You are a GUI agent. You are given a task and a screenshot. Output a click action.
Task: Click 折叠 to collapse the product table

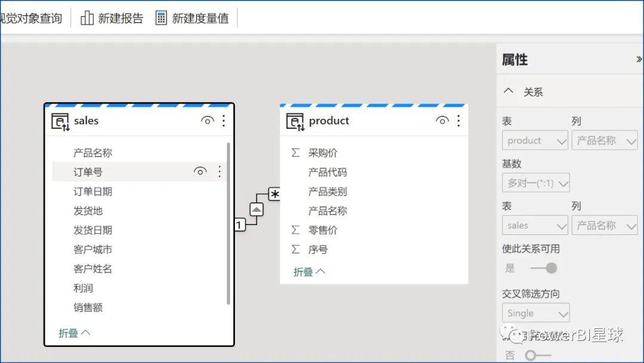click(305, 271)
